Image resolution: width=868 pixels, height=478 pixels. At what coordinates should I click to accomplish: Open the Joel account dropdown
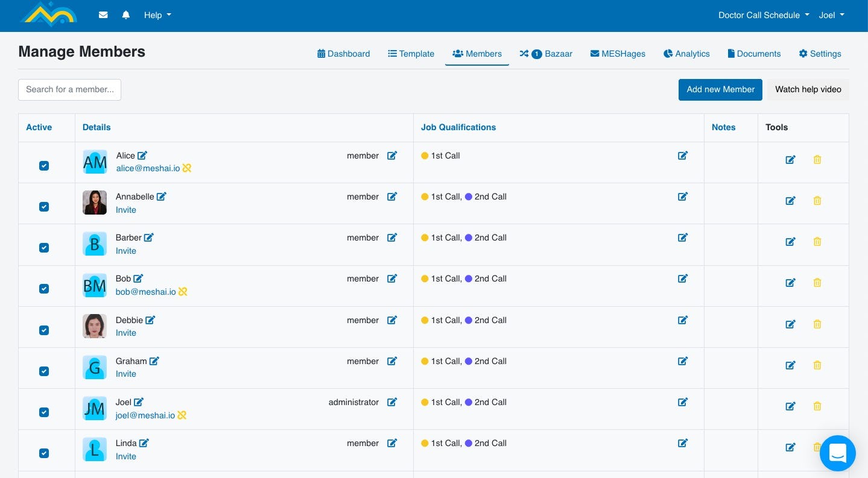point(831,15)
